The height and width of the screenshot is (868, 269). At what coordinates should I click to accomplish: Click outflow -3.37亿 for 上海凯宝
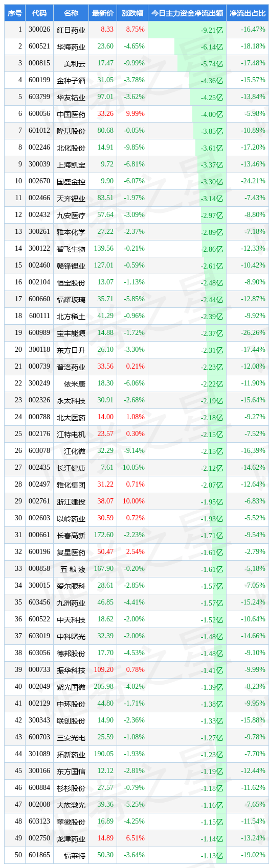coord(212,165)
